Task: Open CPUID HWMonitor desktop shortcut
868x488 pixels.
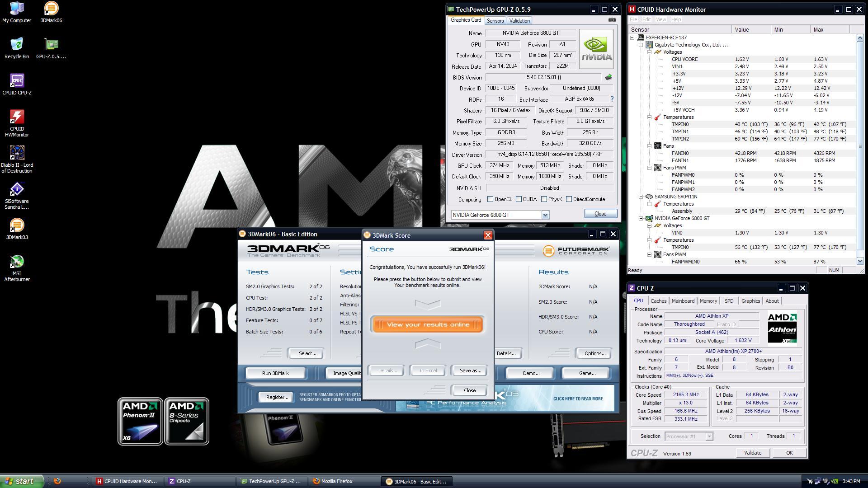Action: click(x=17, y=123)
